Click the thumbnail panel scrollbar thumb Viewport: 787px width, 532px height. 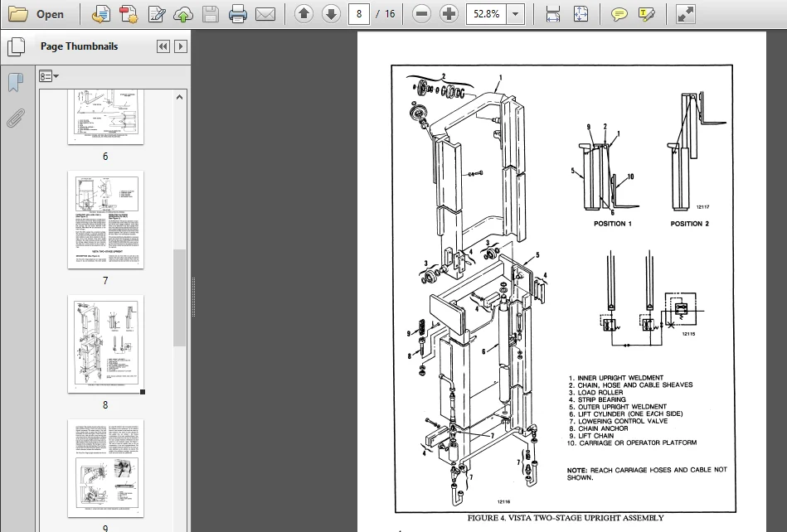[x=180, y=297]
